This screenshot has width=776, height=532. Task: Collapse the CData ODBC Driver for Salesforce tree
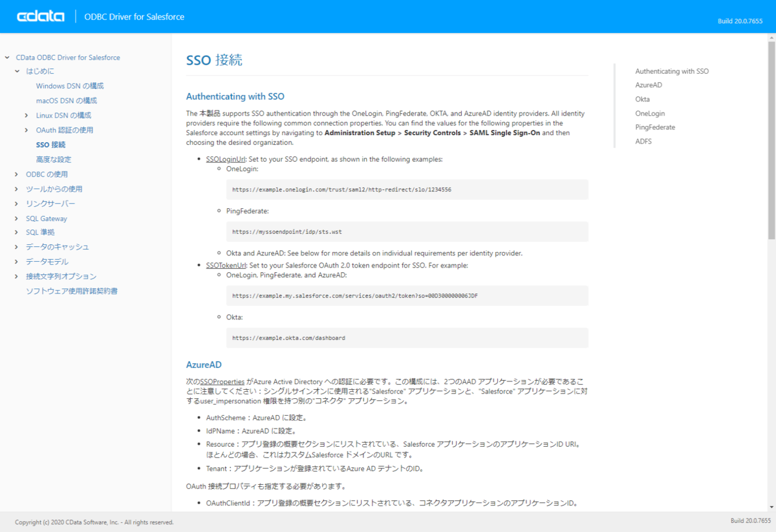coord(7,58)
